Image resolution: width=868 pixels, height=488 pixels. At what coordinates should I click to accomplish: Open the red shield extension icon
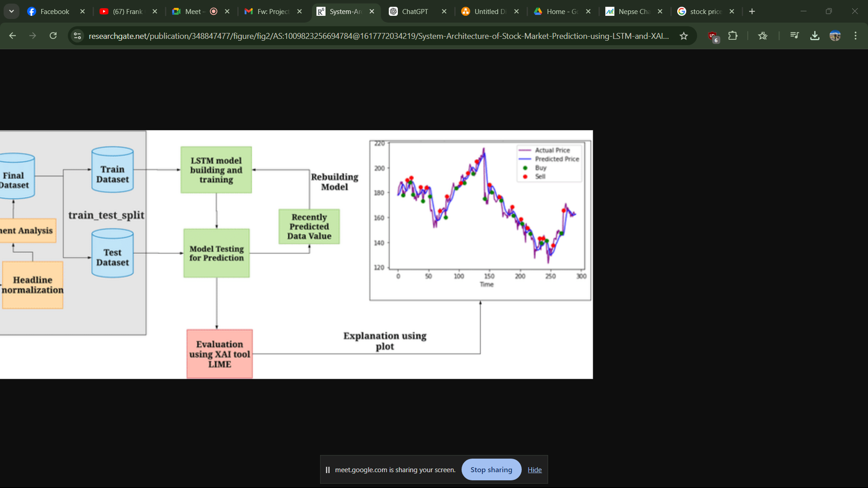pyautogui.click(x=713, y=36)
